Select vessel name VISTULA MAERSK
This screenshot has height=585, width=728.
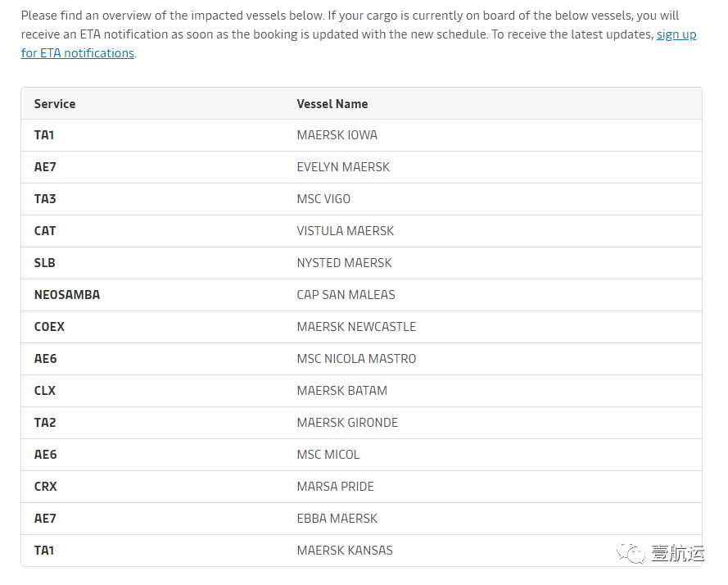(x=346, y=231)
